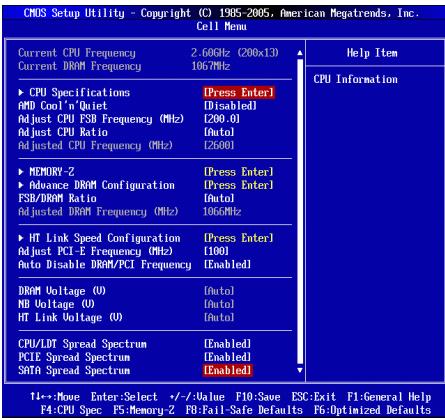Click the +/-/:Value hint
The width and height of the screenshot is (445, 418).
(197, 397)
